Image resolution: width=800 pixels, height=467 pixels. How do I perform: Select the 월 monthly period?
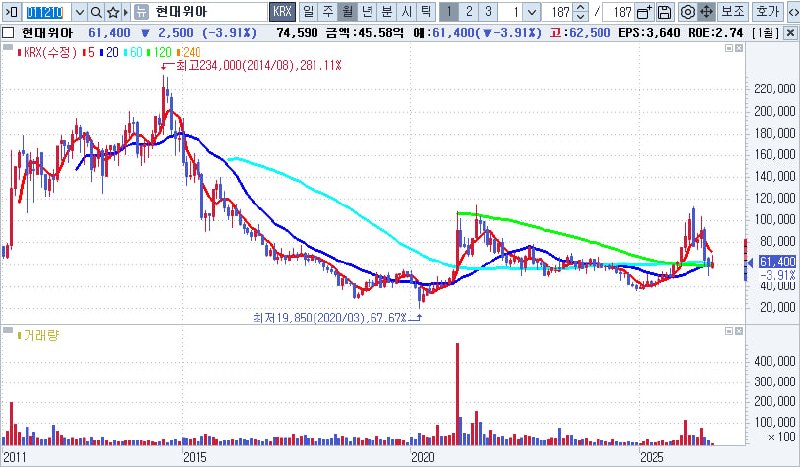click(347, 12)
